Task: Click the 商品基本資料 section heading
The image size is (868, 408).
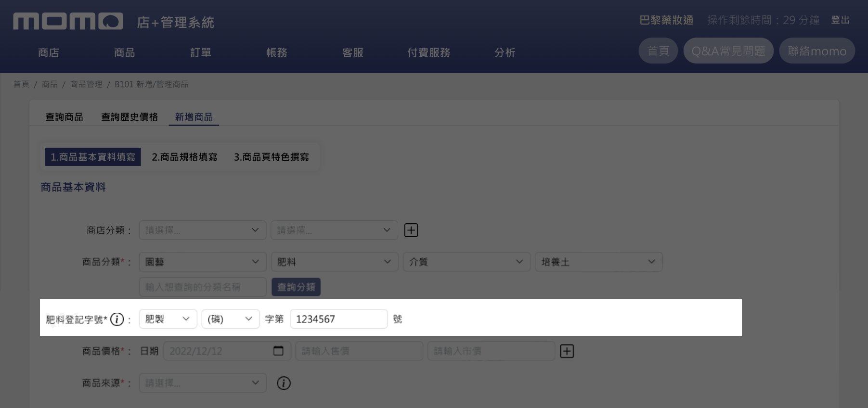Action: (x=73, y=187)
